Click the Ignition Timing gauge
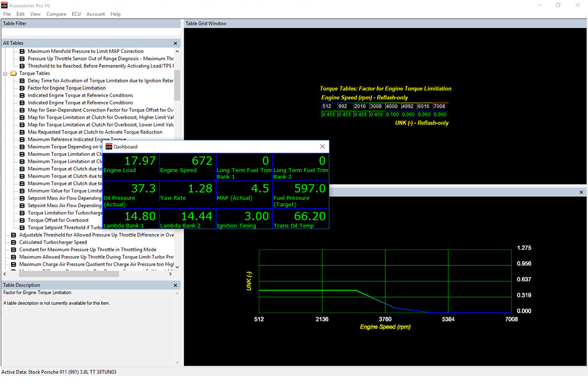 (x=244, y=219)
